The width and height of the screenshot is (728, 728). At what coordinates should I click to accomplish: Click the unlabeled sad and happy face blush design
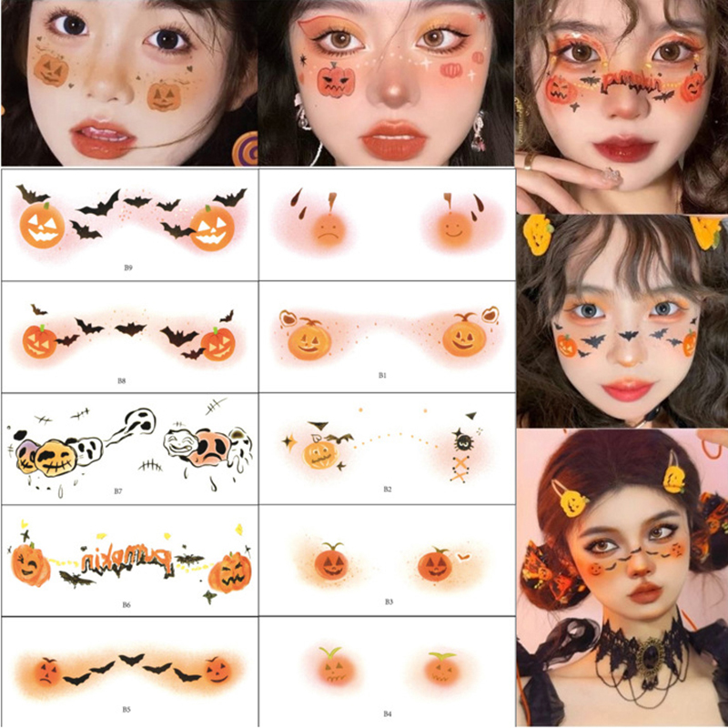tap(387, 224)
